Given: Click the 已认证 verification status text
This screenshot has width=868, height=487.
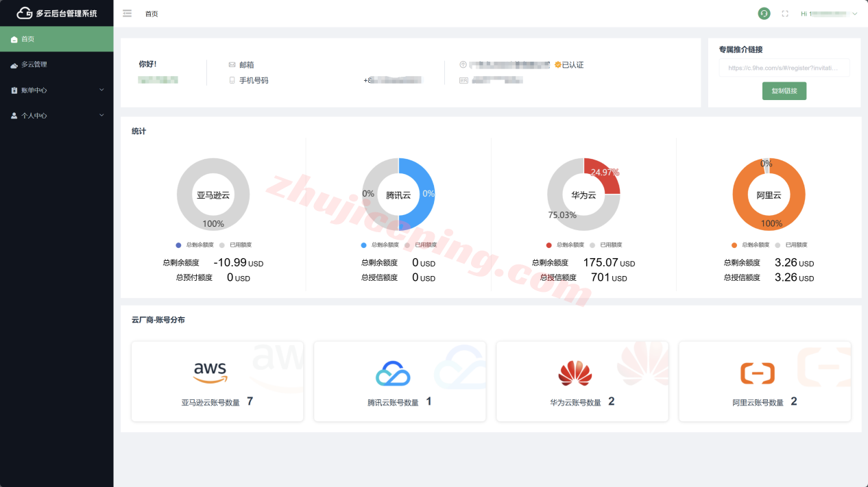Looking at the screenshot, I should (x=573, y=65).
